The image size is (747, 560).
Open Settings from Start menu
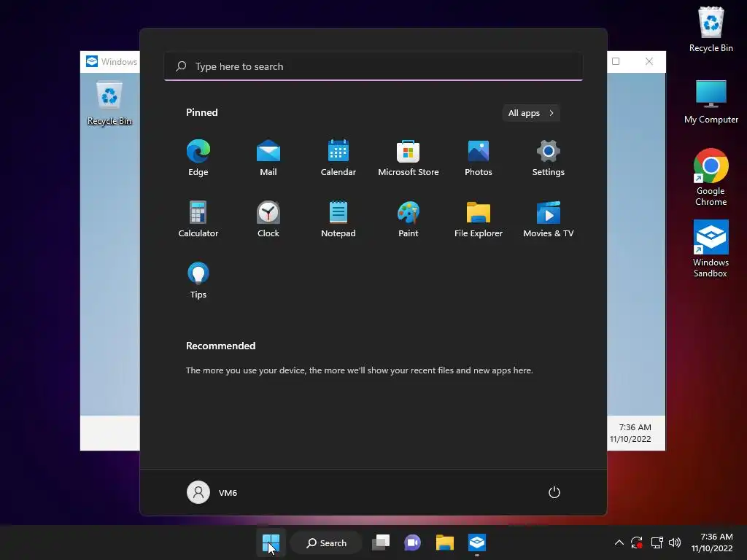(549, 158)
